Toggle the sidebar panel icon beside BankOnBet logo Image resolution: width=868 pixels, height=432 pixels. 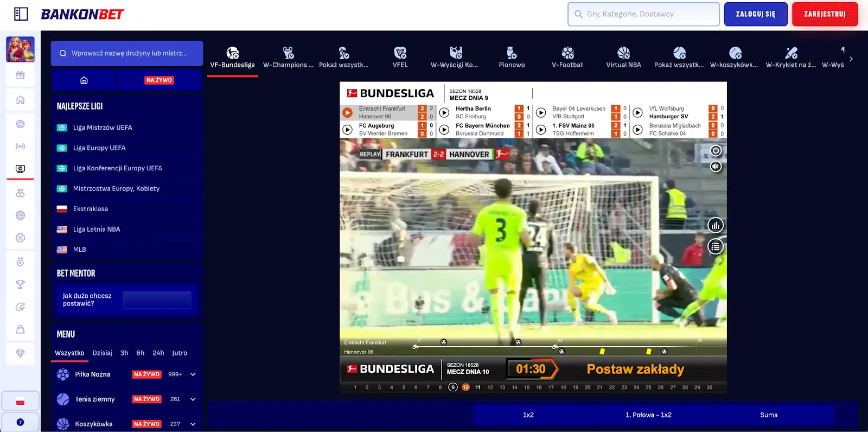21,14
